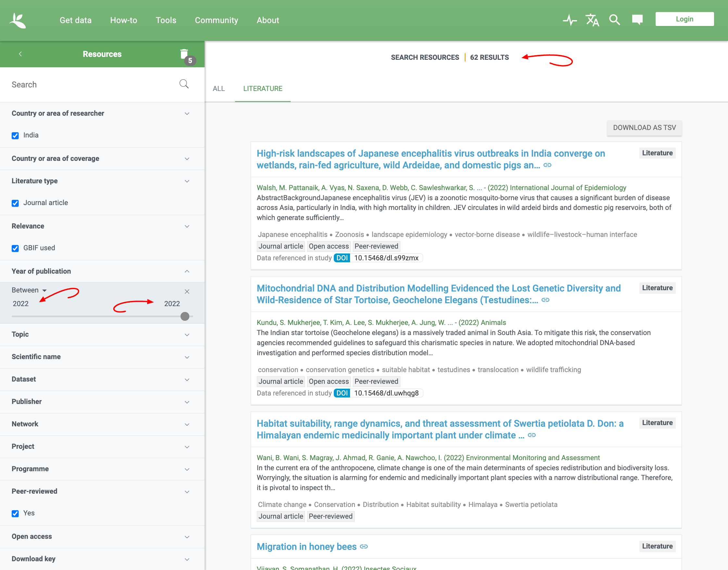Click the back arrow beside Resources

click(20, 54)
